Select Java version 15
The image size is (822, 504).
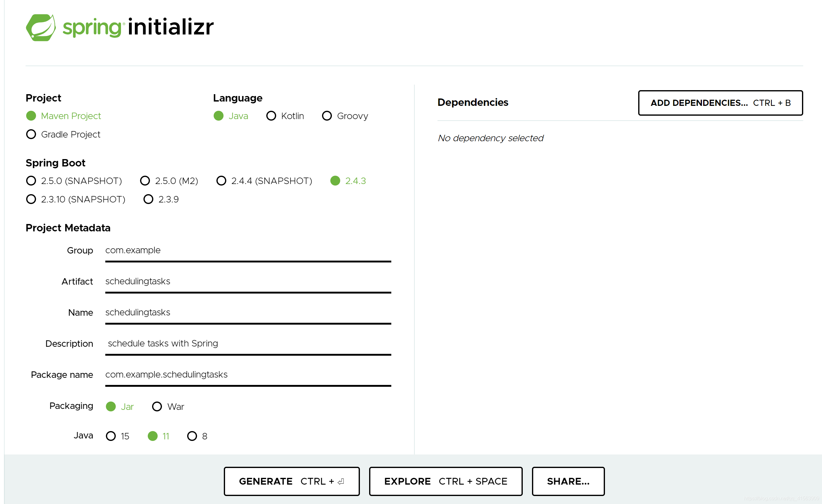(x=117, y=436)
